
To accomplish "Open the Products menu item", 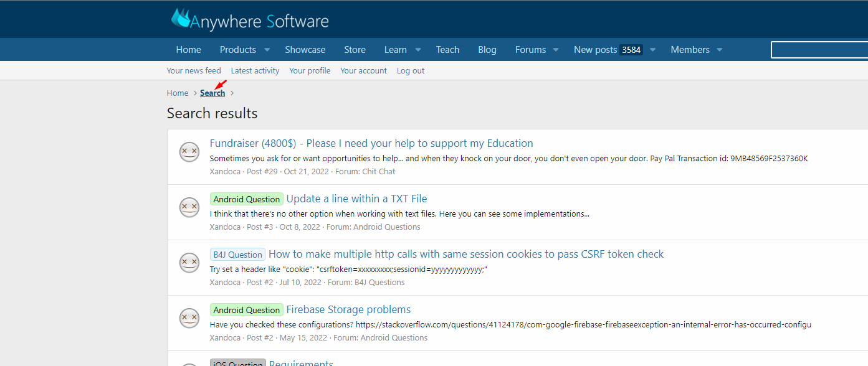I will [238, 50].
